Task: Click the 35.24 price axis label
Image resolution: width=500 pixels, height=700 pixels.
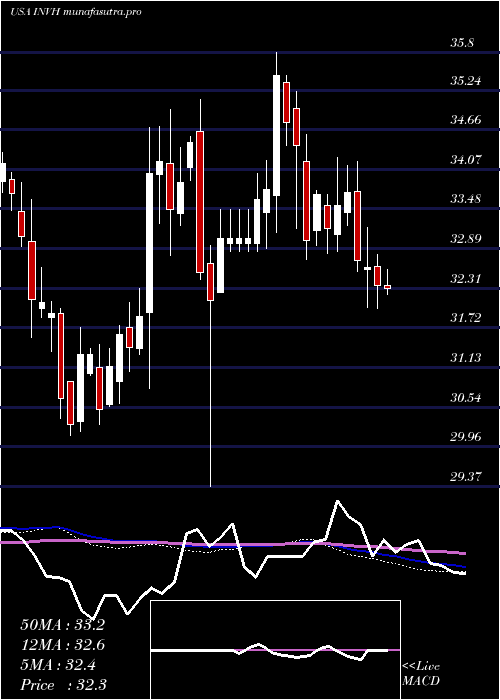Action: [x=466, y=81]
